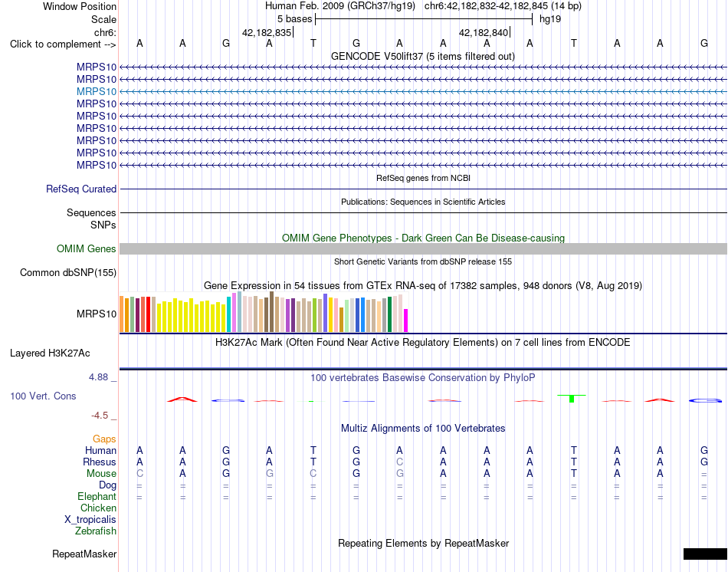Click the 42,182,840 position marker
The height and width of the screenshot is (572, 728).
pyautogui.click(x=484, y=32)
